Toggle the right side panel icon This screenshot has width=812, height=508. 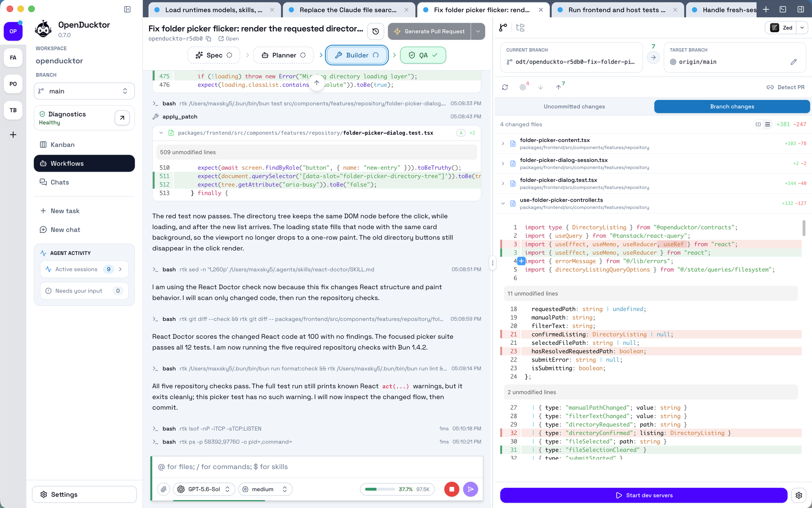coord(801,9)
